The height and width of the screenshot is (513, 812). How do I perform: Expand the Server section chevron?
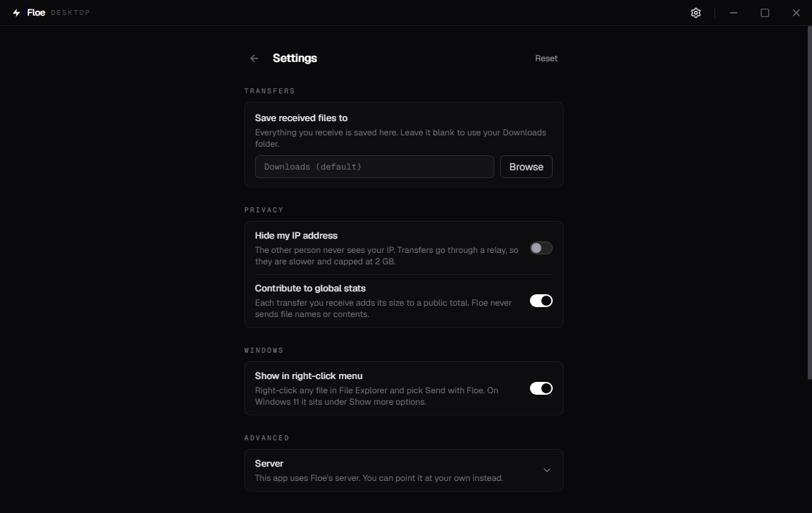tap(546, 470)
